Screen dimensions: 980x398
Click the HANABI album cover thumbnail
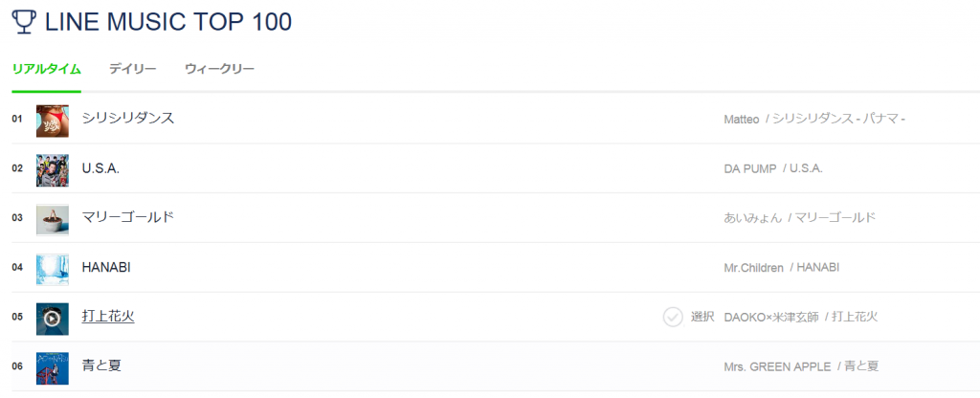[x=52, y=269]
